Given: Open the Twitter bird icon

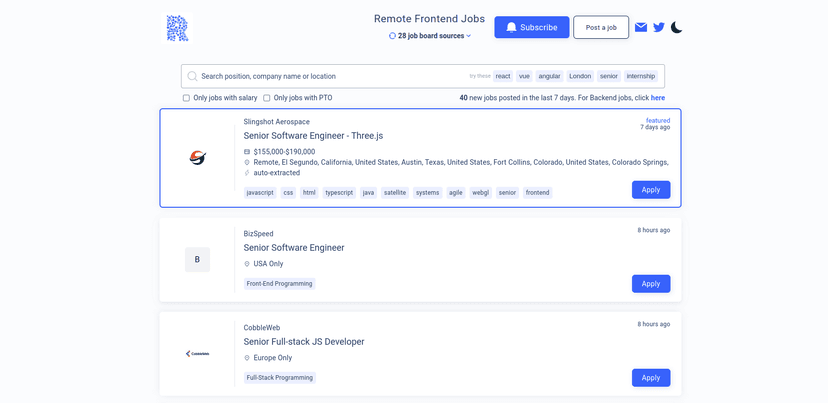Looking at the screenshot, I should [x=658, y=27].
